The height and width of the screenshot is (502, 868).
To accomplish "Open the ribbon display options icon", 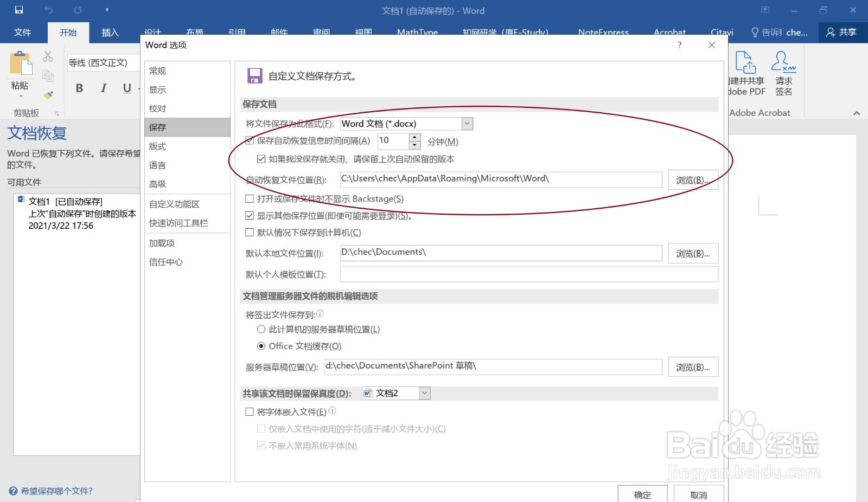I will tap(765, 10).
